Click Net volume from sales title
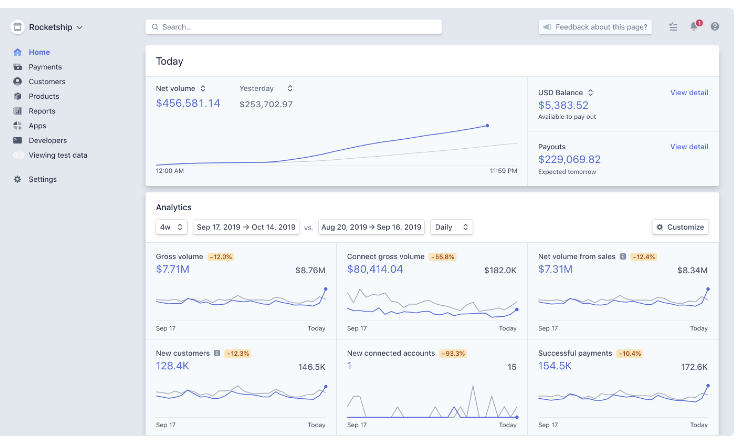Image resolution: width=736 pixels, height=442 pixels. coord(576,257)
